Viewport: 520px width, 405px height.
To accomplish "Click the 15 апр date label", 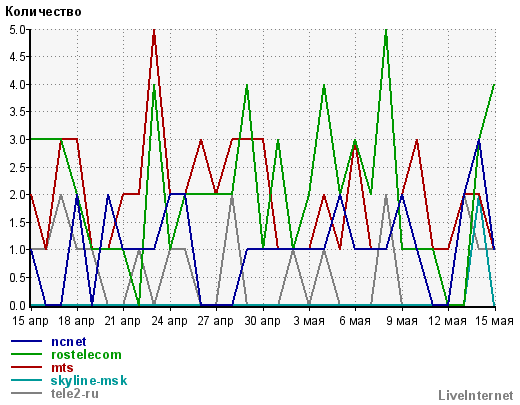I will click(30, 321).
